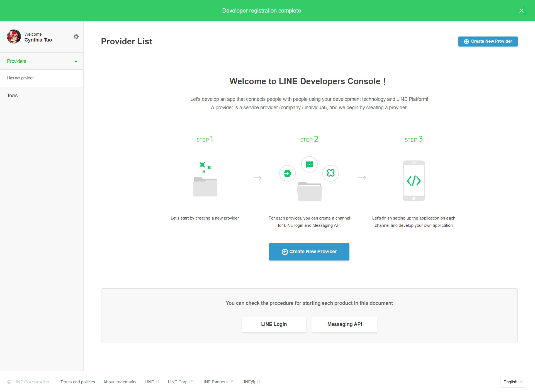Click the Provider List heading

pos(127,42)
